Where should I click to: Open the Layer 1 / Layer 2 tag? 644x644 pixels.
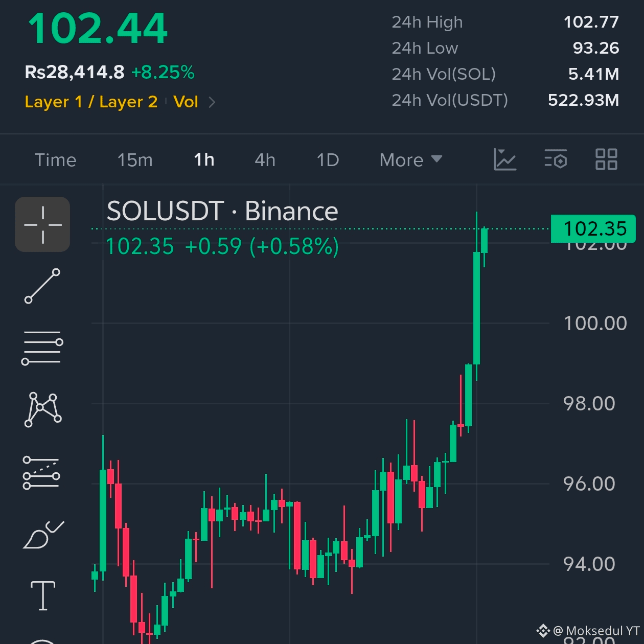click(x=91, y=102)
